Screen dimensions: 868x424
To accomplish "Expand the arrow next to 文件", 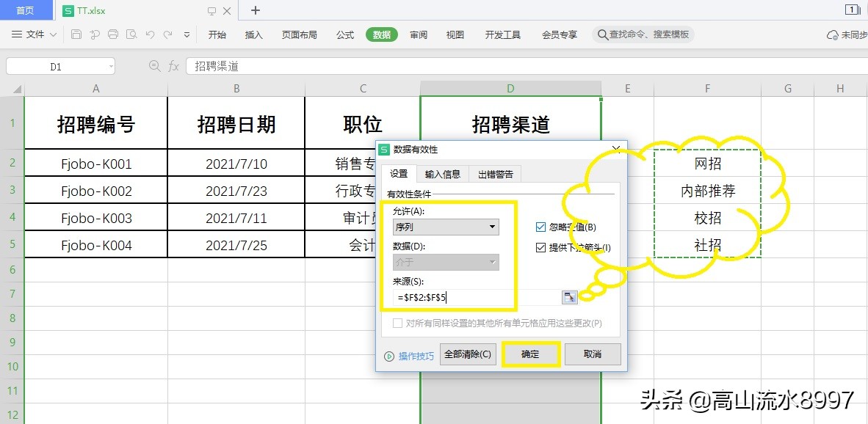I will (53, 34).
